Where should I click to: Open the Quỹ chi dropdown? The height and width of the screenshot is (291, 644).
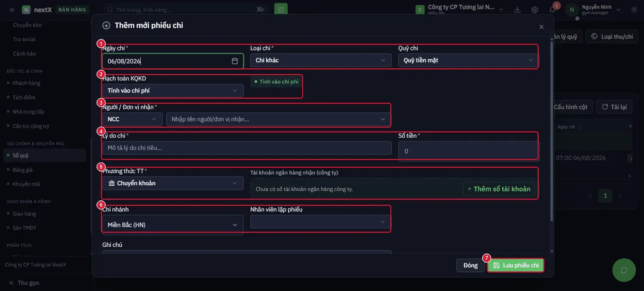(x=468, y=60)
